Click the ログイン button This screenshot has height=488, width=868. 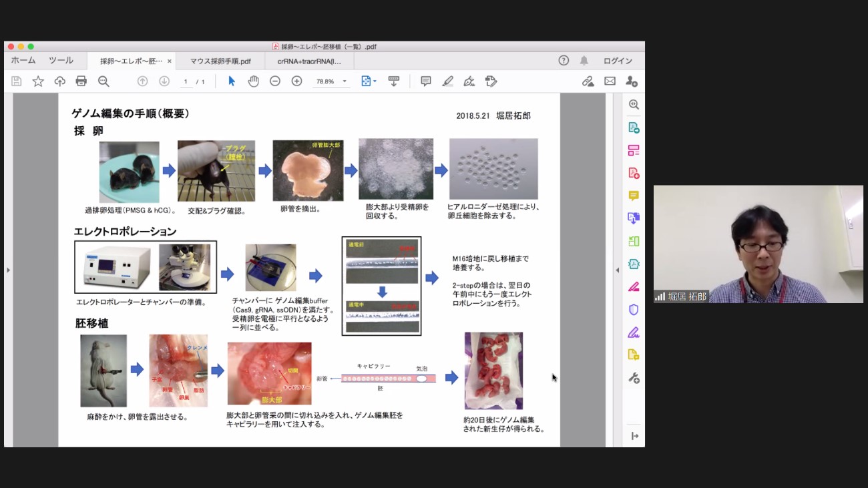[618, 61]
